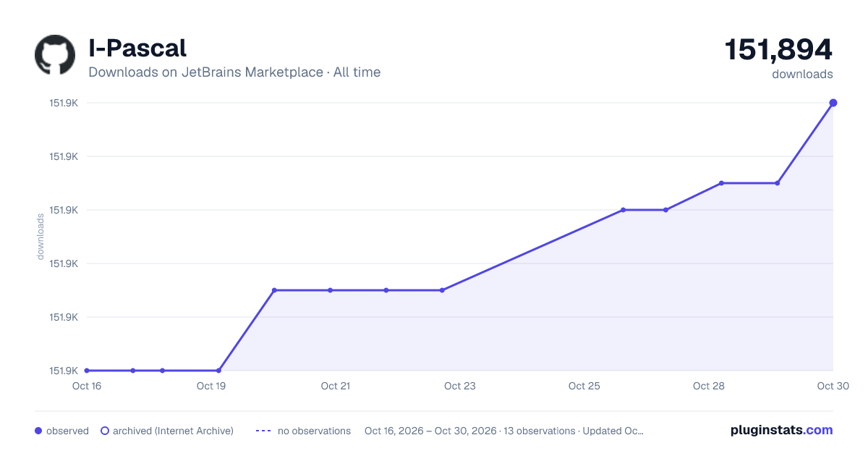868x456 pixels.
Task: Click the topmost 151.9K y-axis label
Action: pos(64,103)
